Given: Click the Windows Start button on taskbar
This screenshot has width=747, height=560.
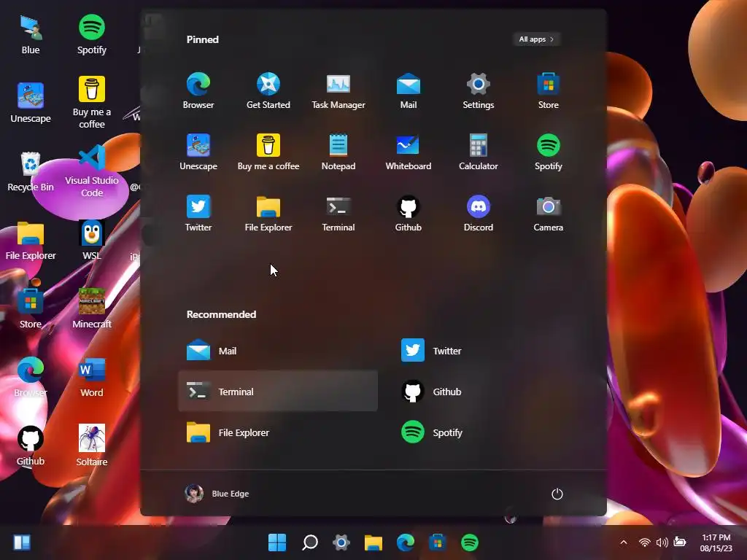Looking at the screenshot, I should (277, 542).
